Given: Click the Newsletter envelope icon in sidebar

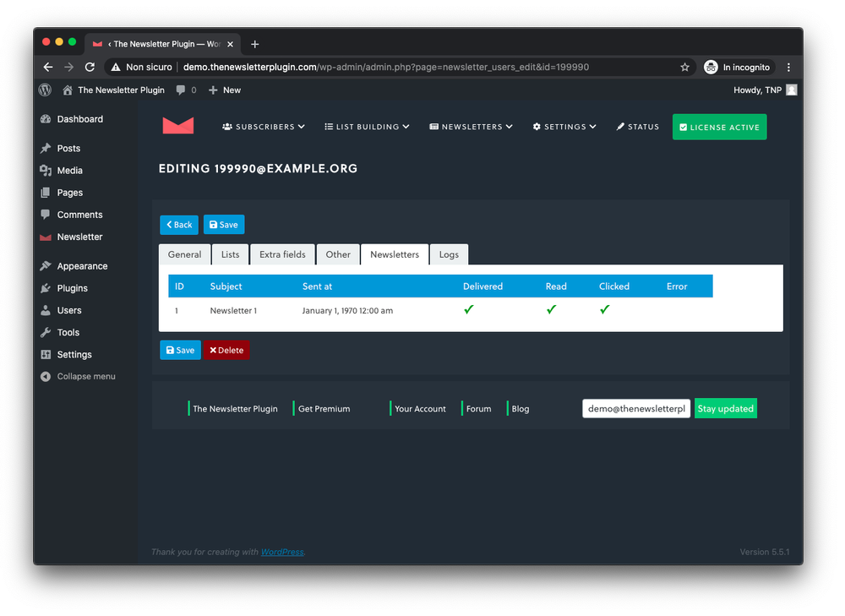Looking at the screenshot, I should coord(46,237).
